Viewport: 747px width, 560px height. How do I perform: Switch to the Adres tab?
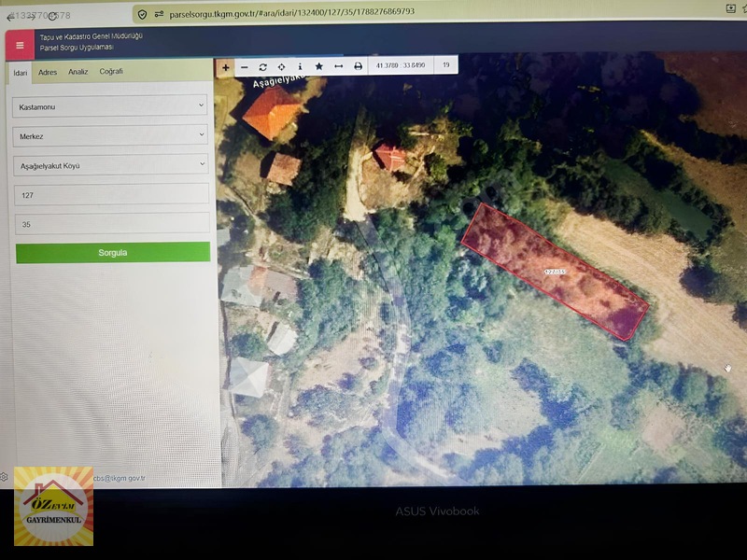[48, 73]
